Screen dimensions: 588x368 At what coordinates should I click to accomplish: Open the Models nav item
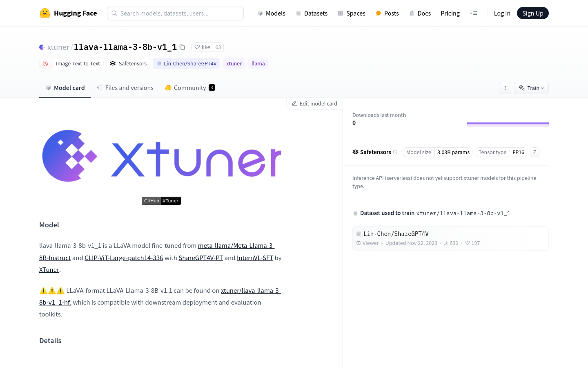click(272, 13)
